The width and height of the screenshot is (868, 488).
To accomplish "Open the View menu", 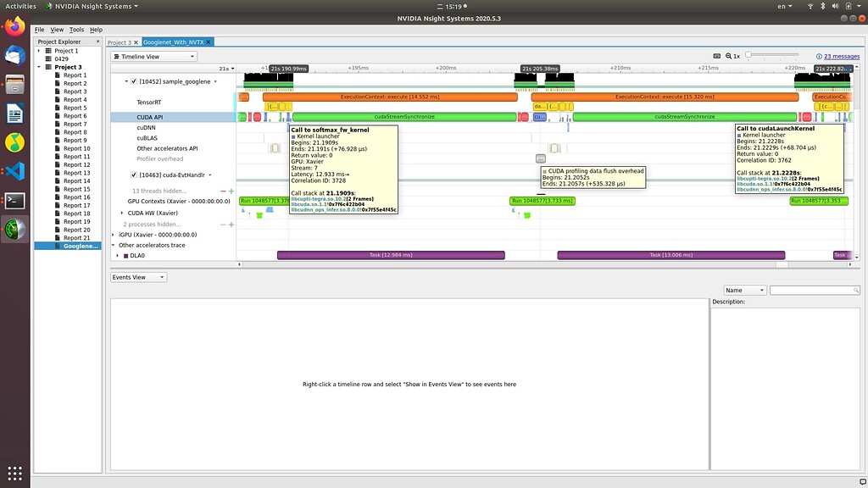I will [x=56, y=29].
